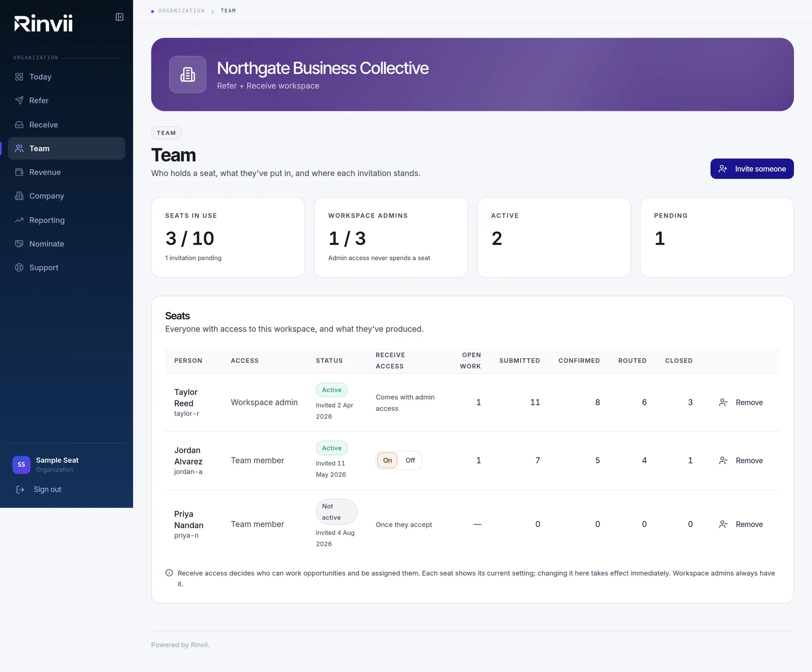Click the ACCESS column header

[x=245, y=361]
